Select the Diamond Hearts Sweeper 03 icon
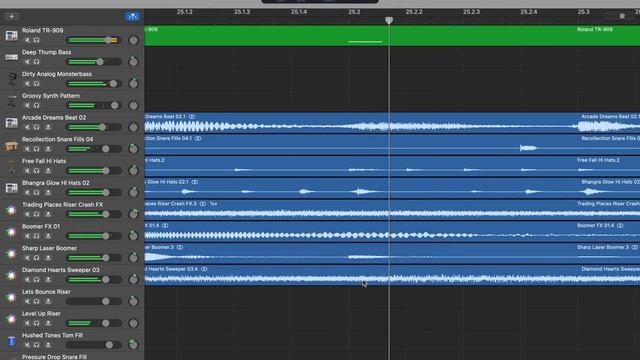This screenshot has width=640, height=360. click(x=11, y=275)
